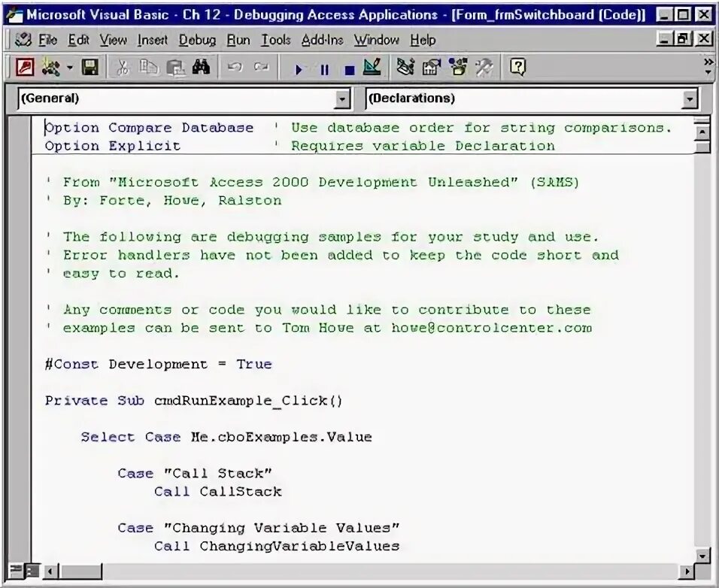The width and height of the screenshot is (719, 588).
Task: Click the '#Const Development = True' line
Action: coord(159,365)
